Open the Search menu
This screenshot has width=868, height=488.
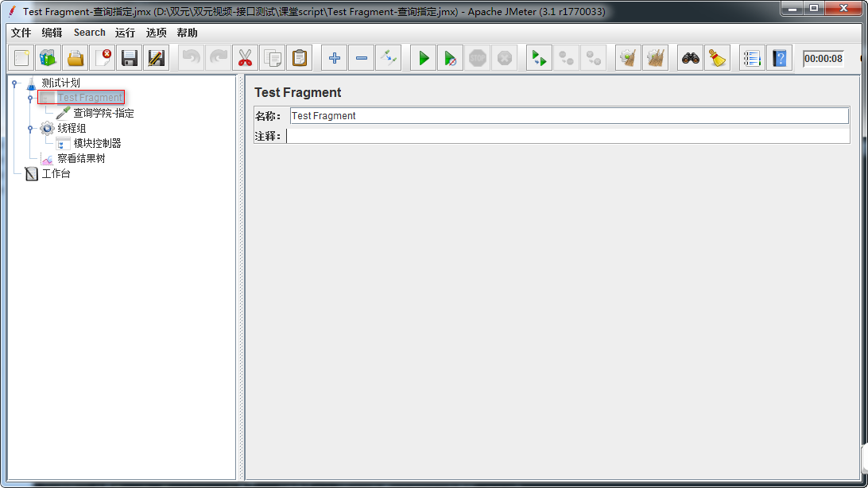tap(90, 33)
